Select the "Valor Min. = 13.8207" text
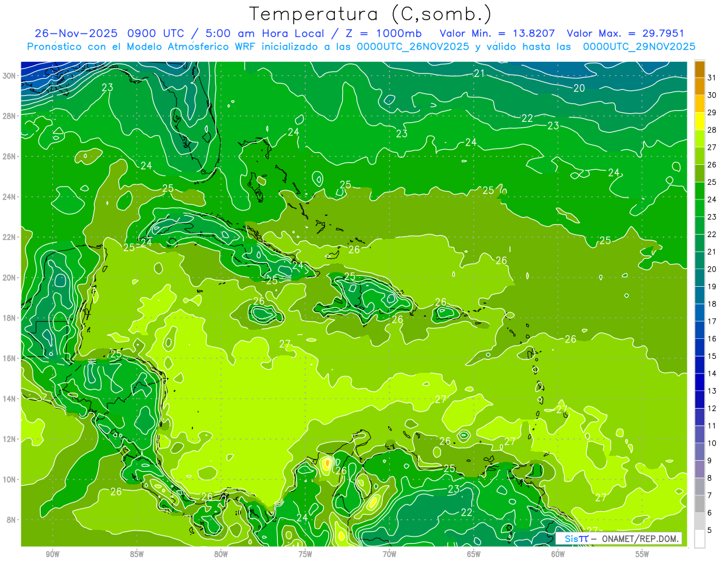 (497, 33)
